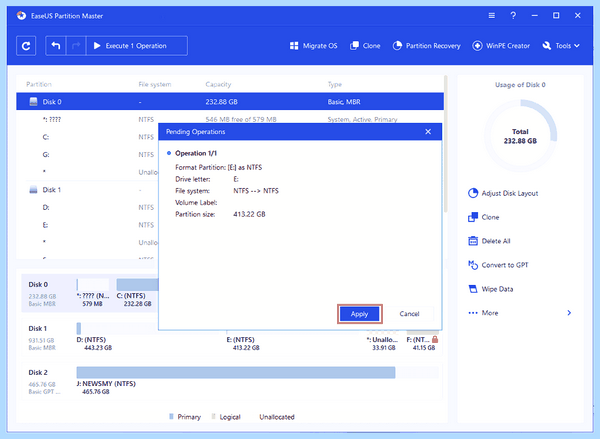The height and width of the screenshot is (439, 600).
Task: Expand the More options chevron
Action: pyautogui.click(x=569, y=313)
